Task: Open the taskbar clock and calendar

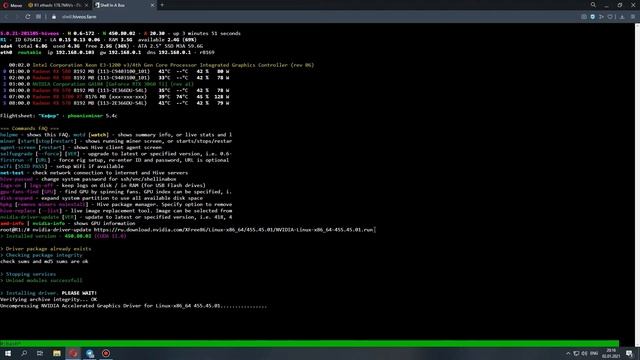Action: pyautogui.click(x=611, y=353)
